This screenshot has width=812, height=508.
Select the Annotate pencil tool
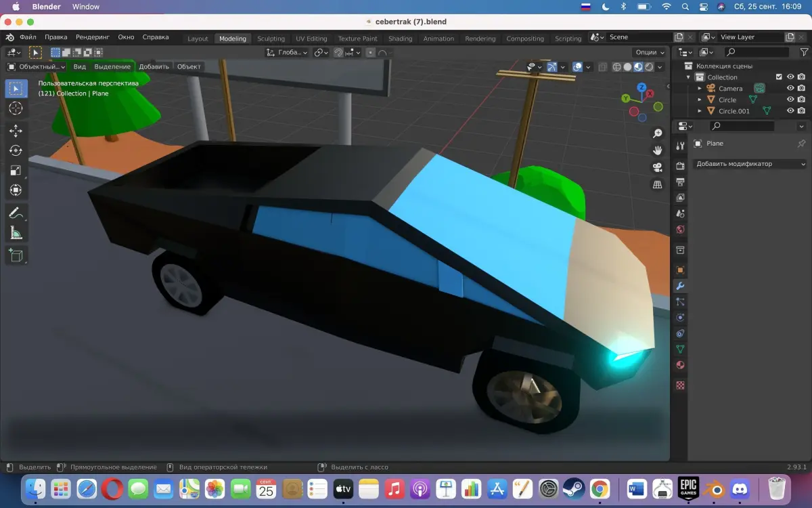(16, 213)
